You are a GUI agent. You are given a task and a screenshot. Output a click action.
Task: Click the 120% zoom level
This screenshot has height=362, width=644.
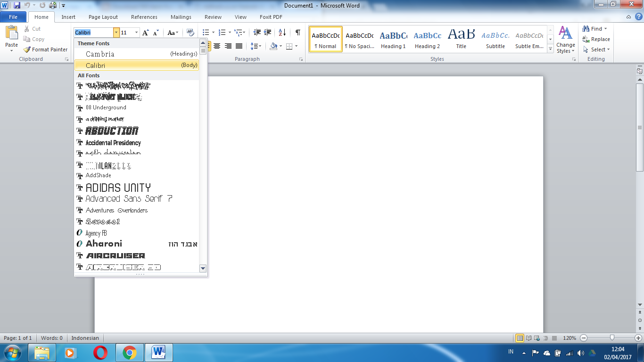tap(570, 338)
